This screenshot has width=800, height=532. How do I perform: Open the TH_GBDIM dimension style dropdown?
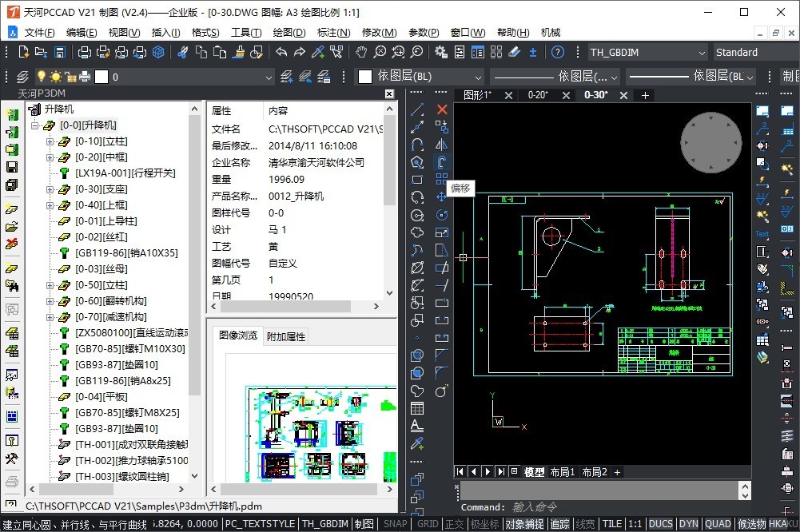pyautogui.click(x=701, y=53)
